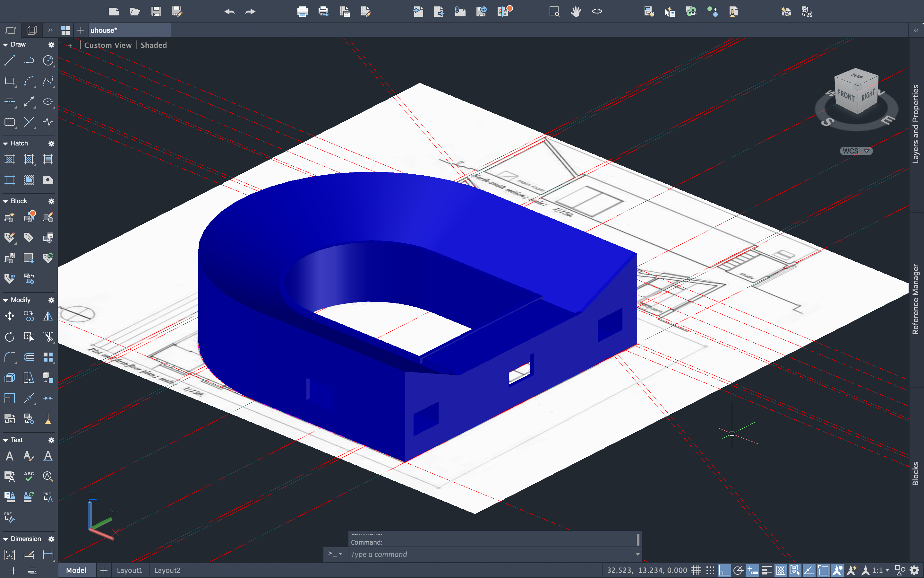Toggle ortho mode in status bar
Screen dimensions: 924x578
tap(724, 570)
